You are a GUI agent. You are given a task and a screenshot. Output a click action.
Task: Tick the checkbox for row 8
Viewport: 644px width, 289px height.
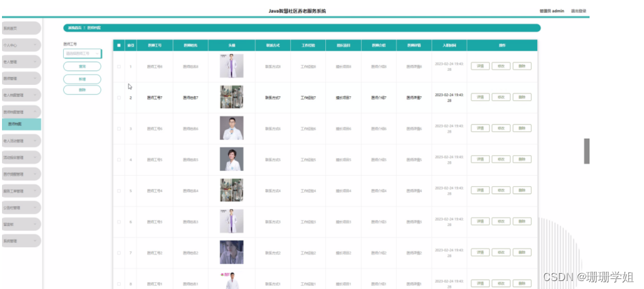click(x=119, y=284)
